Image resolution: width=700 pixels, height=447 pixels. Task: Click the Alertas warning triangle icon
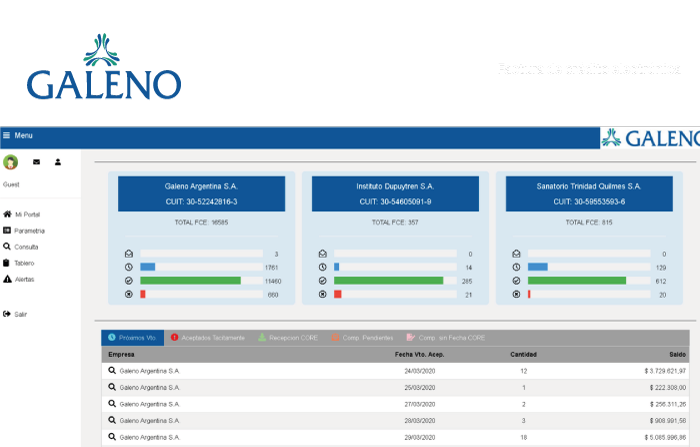pyautogui.click(x=7, y=279)
